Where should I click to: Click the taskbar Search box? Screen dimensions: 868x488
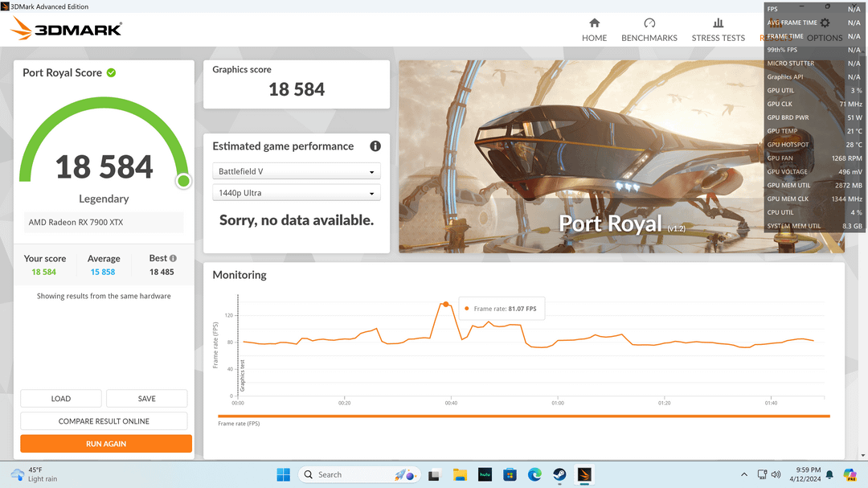[360, 474]
